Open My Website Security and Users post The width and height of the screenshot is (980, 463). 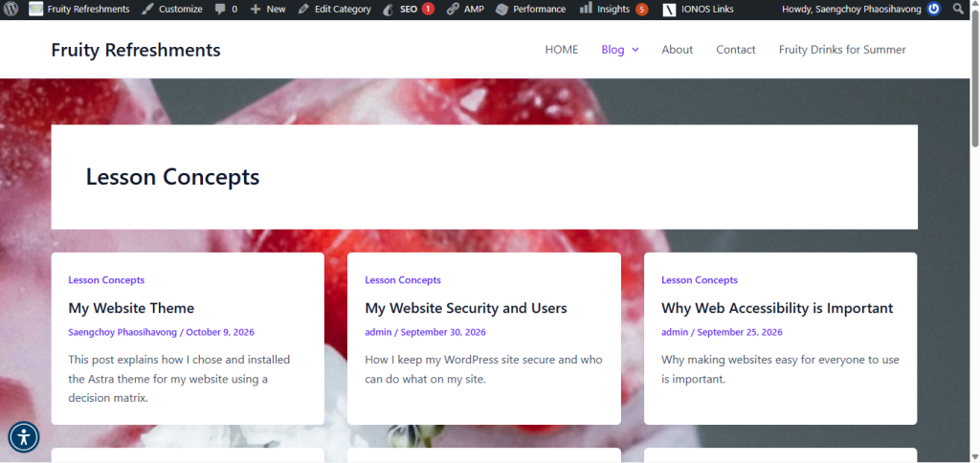(x=466, y=308)
